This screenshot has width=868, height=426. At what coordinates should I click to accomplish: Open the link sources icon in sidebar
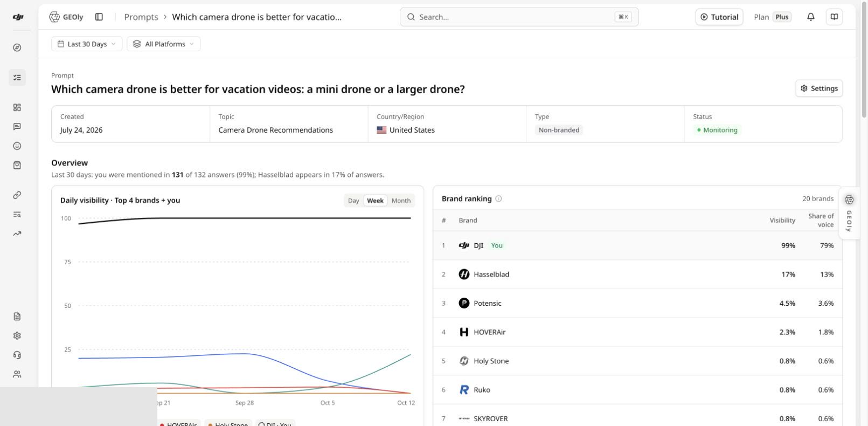pyautogui.click(x=17, y=195)
